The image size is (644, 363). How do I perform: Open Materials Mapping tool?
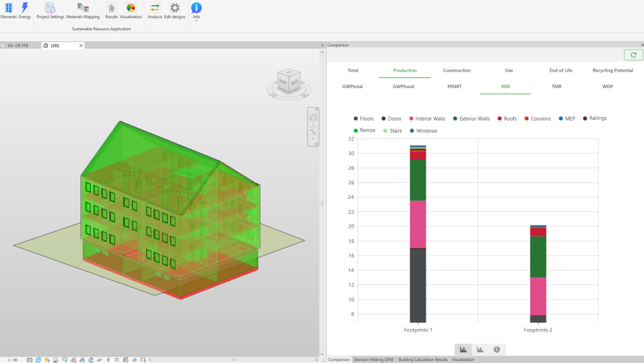pos(83,11)
